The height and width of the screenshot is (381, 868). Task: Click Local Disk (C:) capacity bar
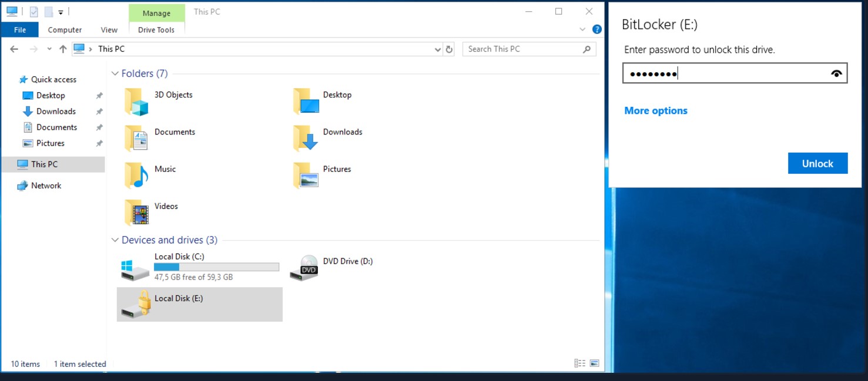coord(216,267)
